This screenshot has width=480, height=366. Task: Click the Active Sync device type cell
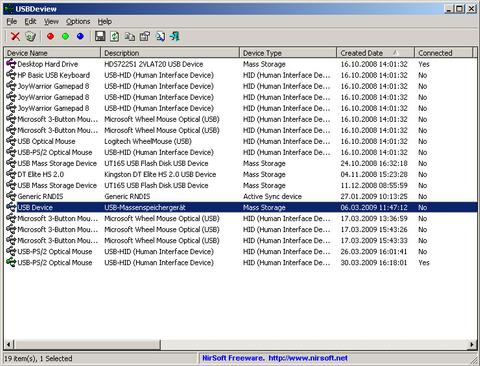(x=272, y=196)
